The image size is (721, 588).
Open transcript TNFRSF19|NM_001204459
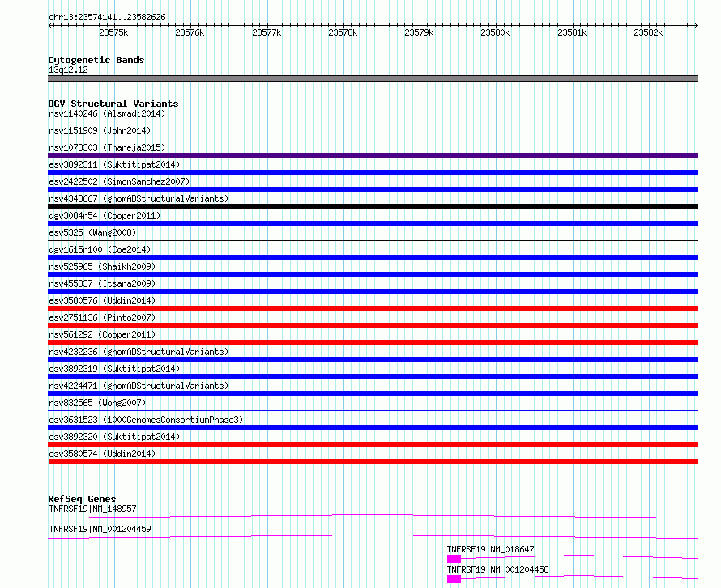(100, 529)
